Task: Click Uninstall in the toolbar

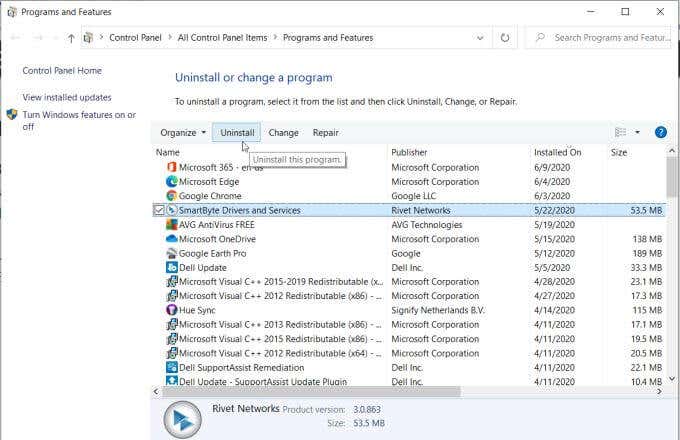Action: tap(237, 133)
